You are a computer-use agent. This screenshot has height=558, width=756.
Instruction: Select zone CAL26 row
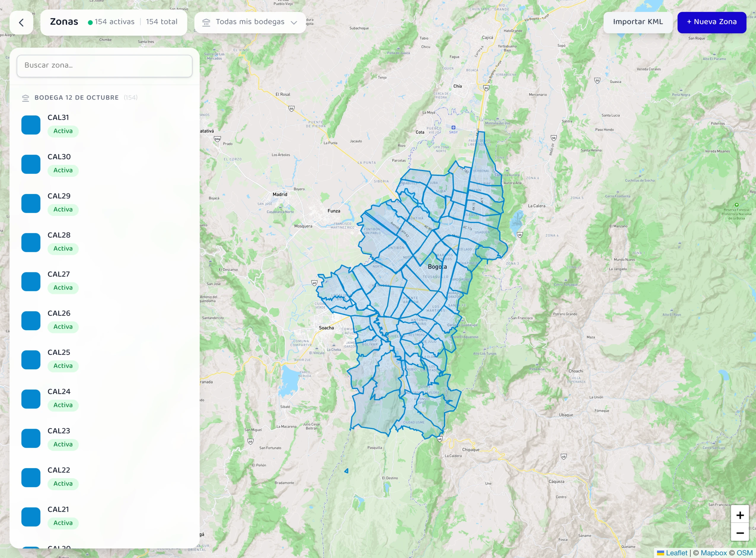[x=105, y=321]
